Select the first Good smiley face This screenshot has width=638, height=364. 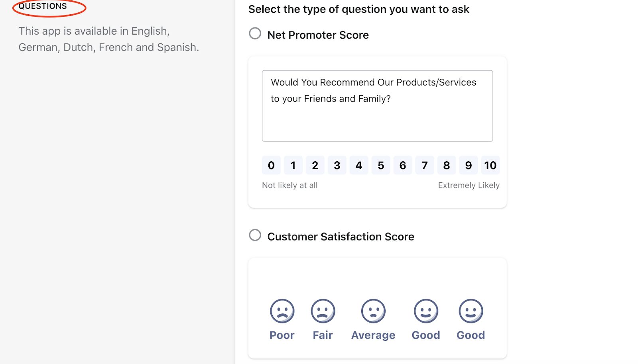click(x=426, y=311)
